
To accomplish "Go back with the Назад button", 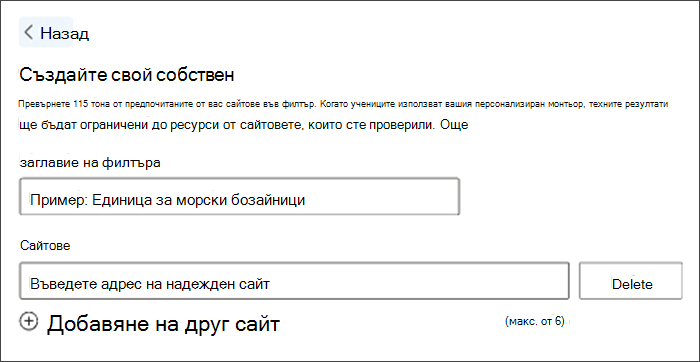I will coord(46,32).
